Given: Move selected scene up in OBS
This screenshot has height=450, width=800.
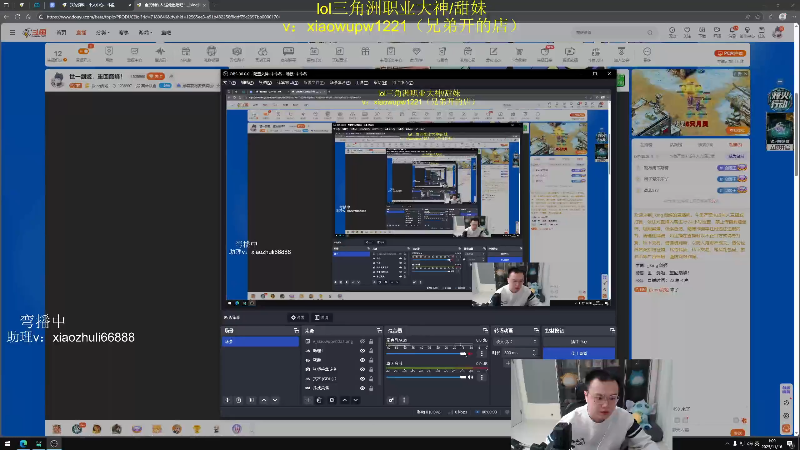Looking at the screenshot, I should tap(264, 400).
